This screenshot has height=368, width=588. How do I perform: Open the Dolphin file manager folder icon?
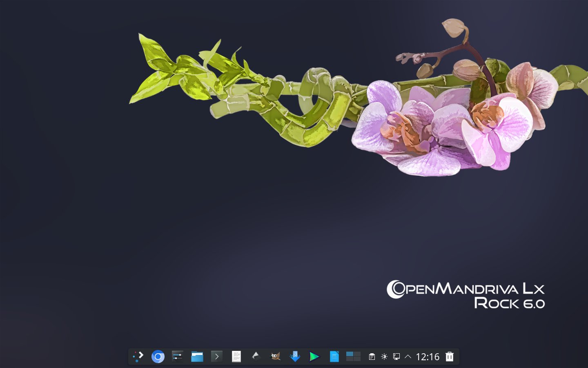pyautogui.click(x=197, y=357)
